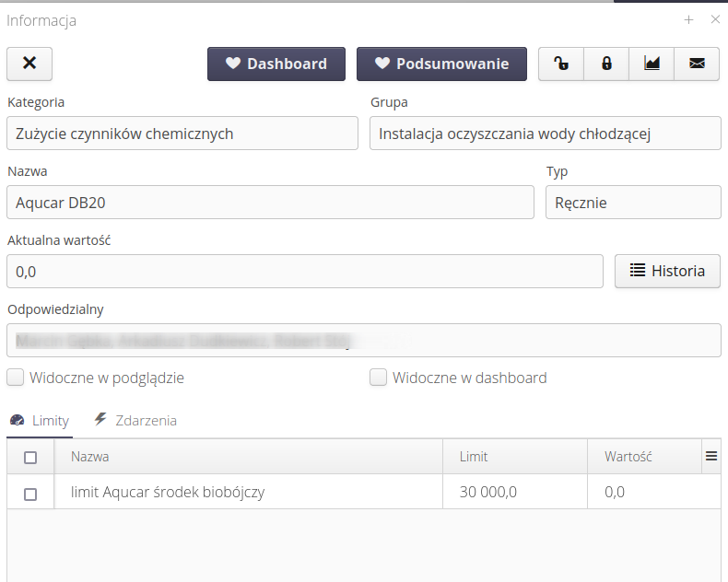Click the plus icon in the title bar

pos(688,19)
